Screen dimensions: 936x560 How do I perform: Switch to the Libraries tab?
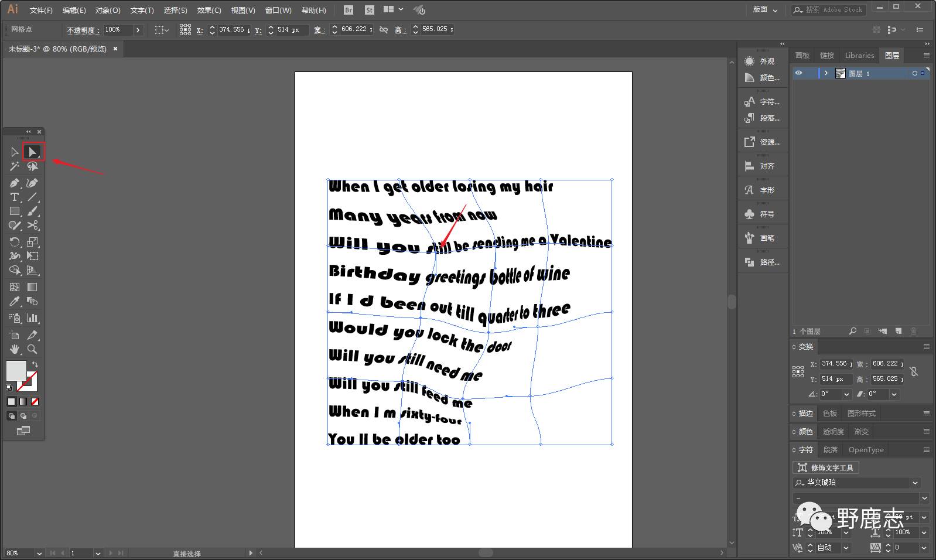[859, 56]
